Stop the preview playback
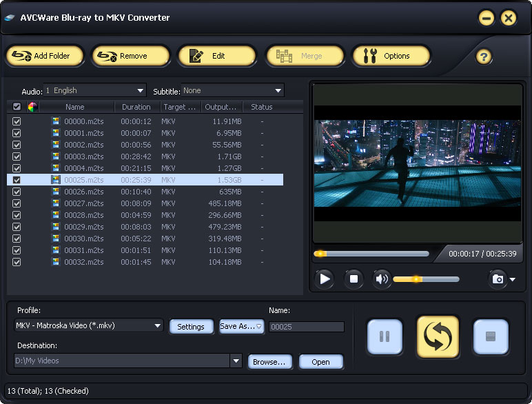The image size is (532, 404). click(x=354, y=279)
